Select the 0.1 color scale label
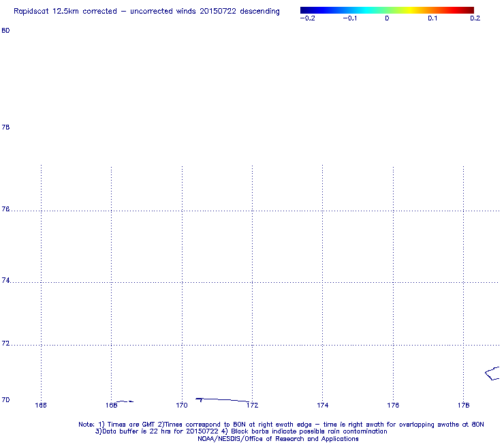504x443 pixels. pyautogui.click(x=432, y=18)
